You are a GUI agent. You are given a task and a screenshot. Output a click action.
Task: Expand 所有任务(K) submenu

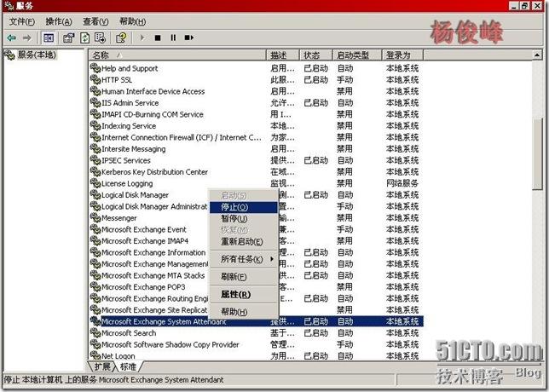[x=243, y=259]
